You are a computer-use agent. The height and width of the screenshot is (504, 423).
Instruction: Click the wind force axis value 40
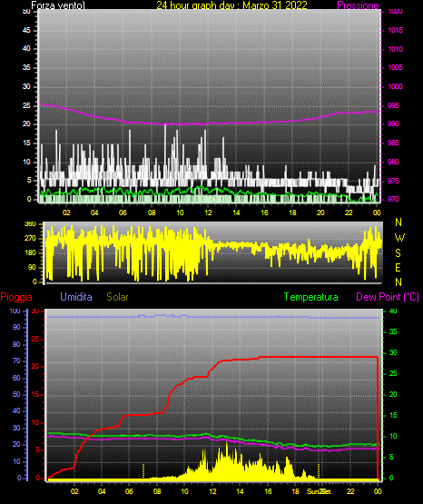[x=26, y=48]
